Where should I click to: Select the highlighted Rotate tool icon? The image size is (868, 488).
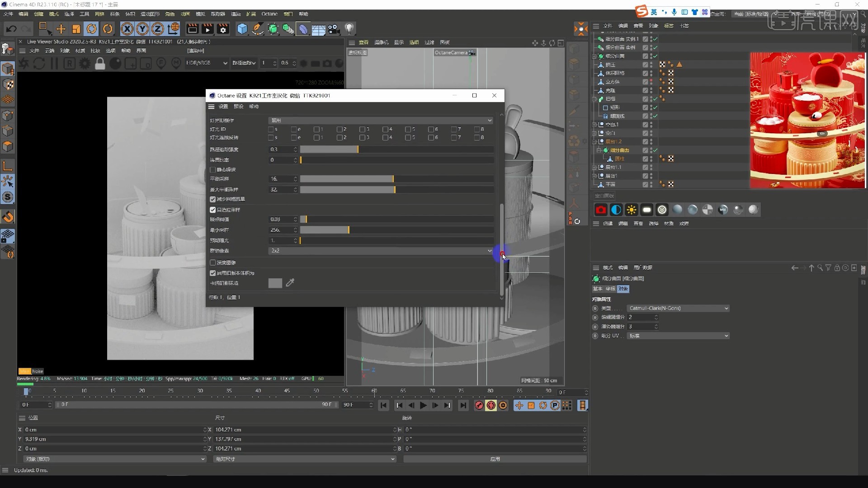pos(91,29)
